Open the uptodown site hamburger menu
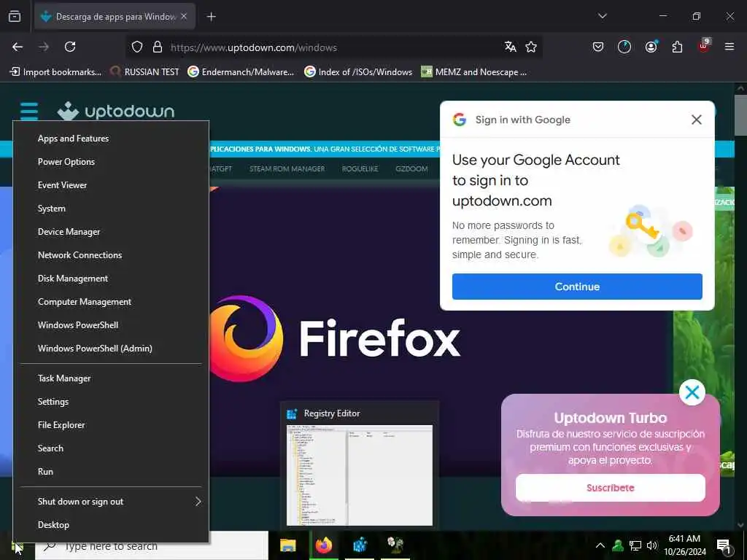Image resolution: width=747 pixels, height=560 pixels. pyautogui.click(x=29, y=112)
